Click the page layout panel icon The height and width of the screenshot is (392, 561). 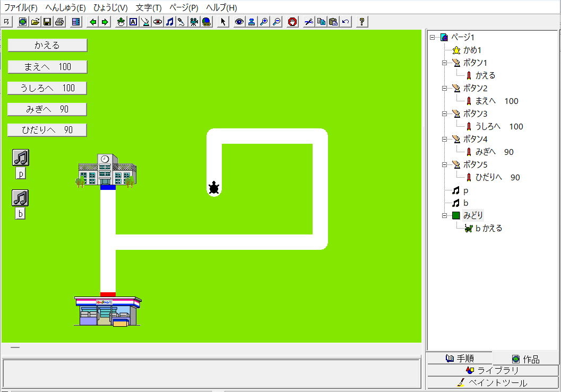tap(76, 22)
